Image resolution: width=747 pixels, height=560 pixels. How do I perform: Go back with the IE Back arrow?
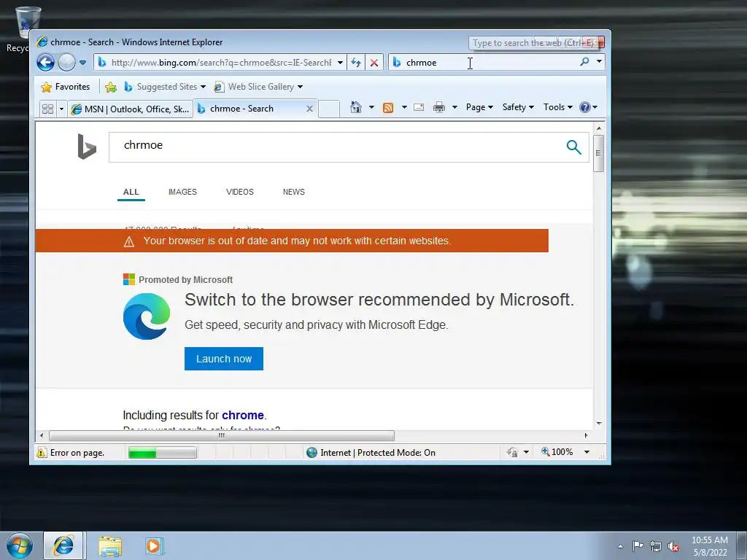point(46,63)
